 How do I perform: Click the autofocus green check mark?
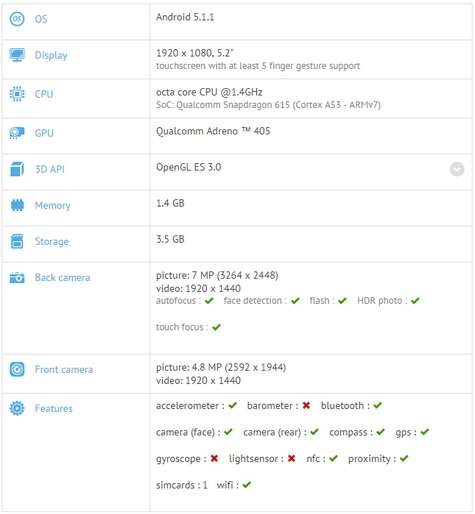[209, 301]
